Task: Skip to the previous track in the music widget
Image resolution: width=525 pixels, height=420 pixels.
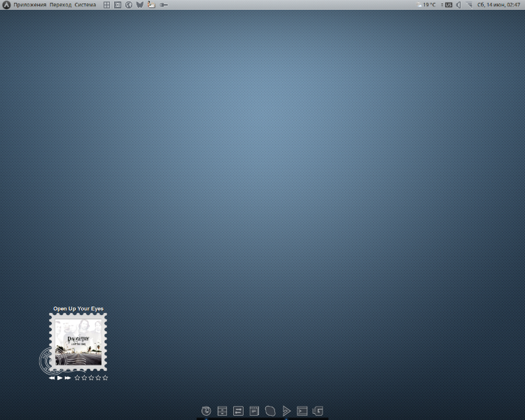Action: pos(52,378)
